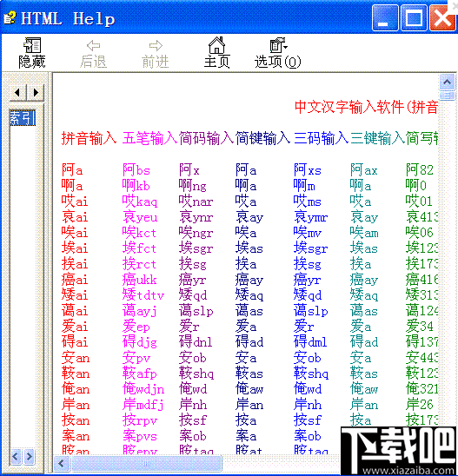Click the 三码输入 column heading

pos(321,138)
